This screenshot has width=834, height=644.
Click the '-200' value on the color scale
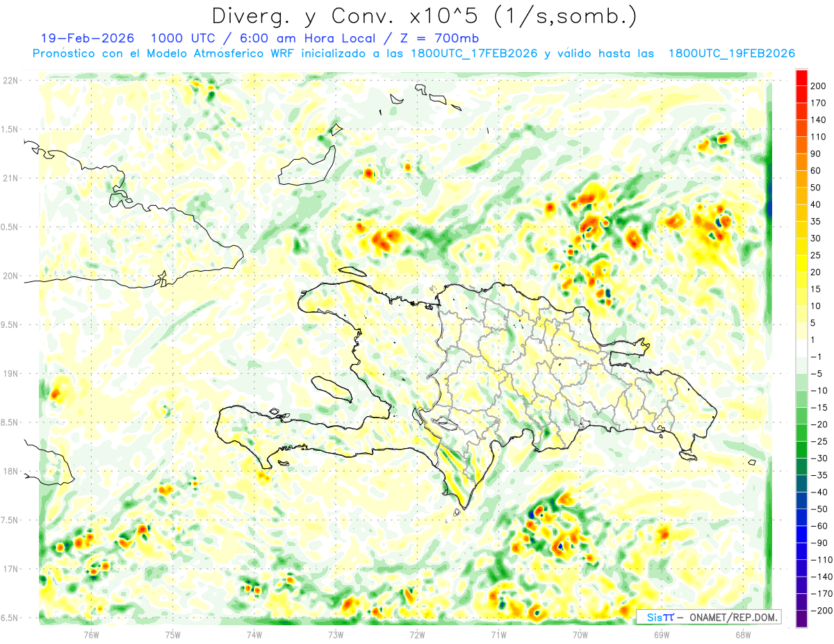pyautogui.click(x=821, y=610)
